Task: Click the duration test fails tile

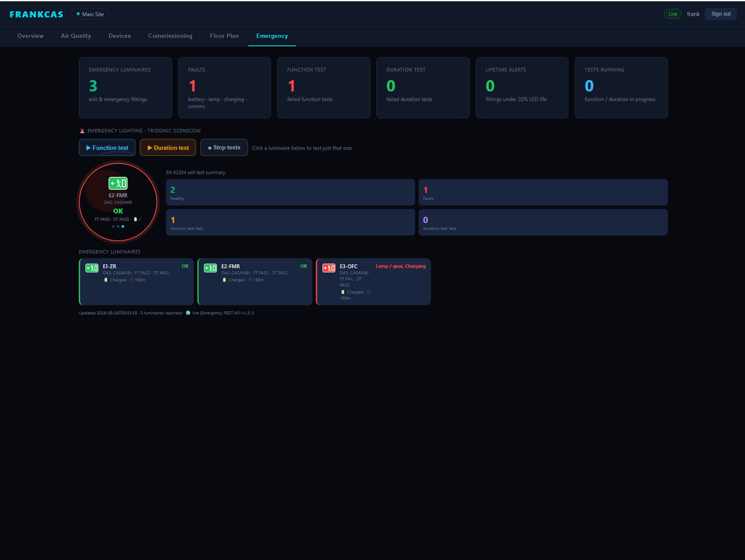Action: coord(543,222)
